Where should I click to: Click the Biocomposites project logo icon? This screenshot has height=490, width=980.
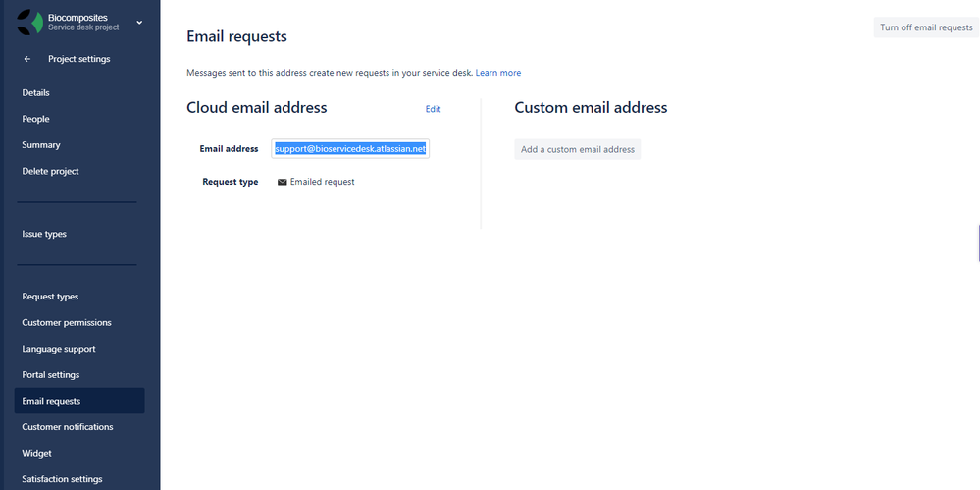[29, 22]
